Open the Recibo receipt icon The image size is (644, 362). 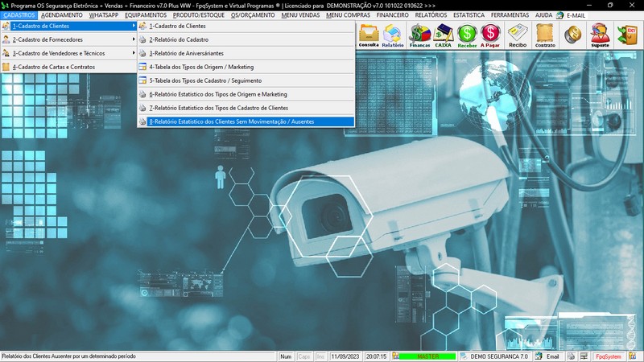pyautogui.click(x=518, y=35)
